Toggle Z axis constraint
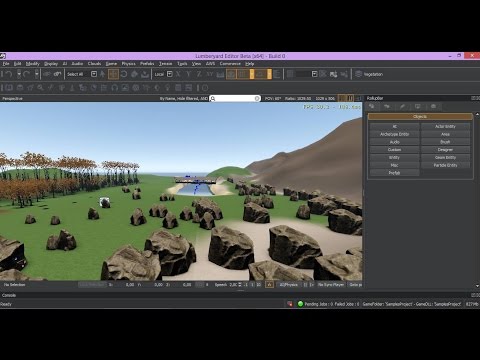Image resolution: width=480 pixels, height=360 pixels. pyautogui.click(x=199, y=74)
